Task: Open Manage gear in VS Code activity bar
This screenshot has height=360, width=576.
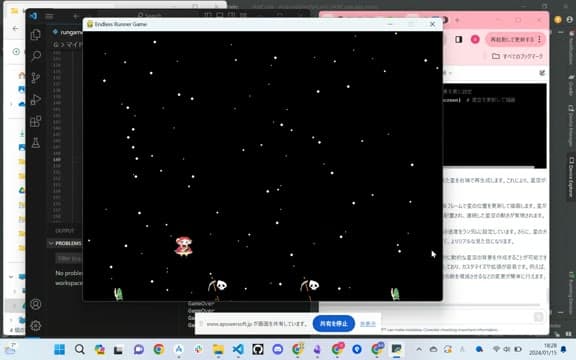Action: point(36,325)
